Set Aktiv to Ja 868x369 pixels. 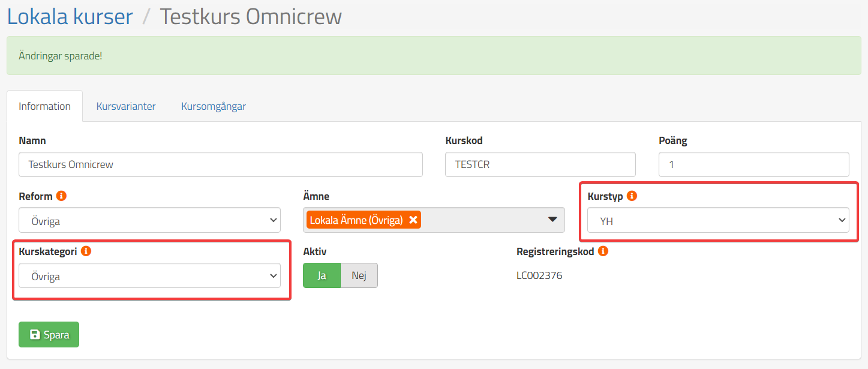point(322,275)
